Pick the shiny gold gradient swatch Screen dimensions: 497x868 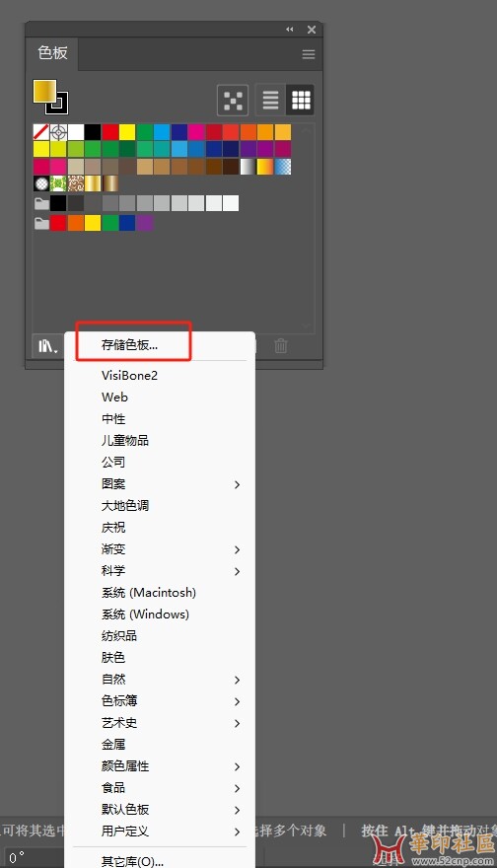click(x=93, y=183)
